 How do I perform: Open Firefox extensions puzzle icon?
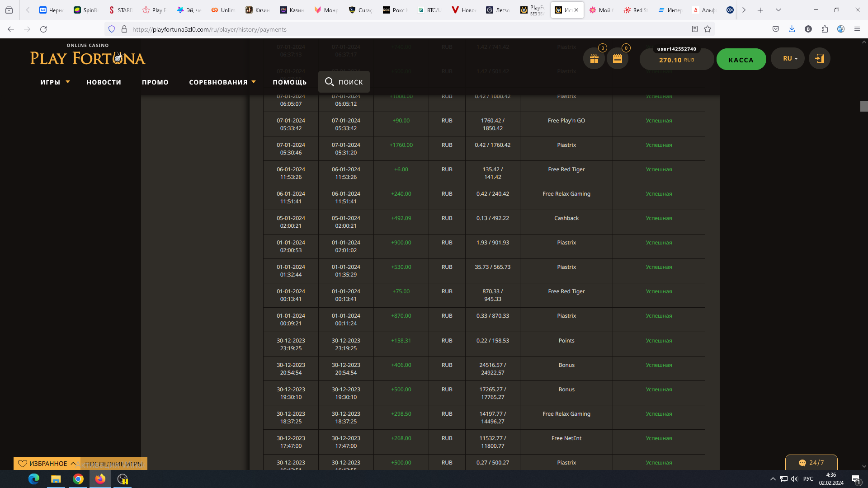[825, 29]
